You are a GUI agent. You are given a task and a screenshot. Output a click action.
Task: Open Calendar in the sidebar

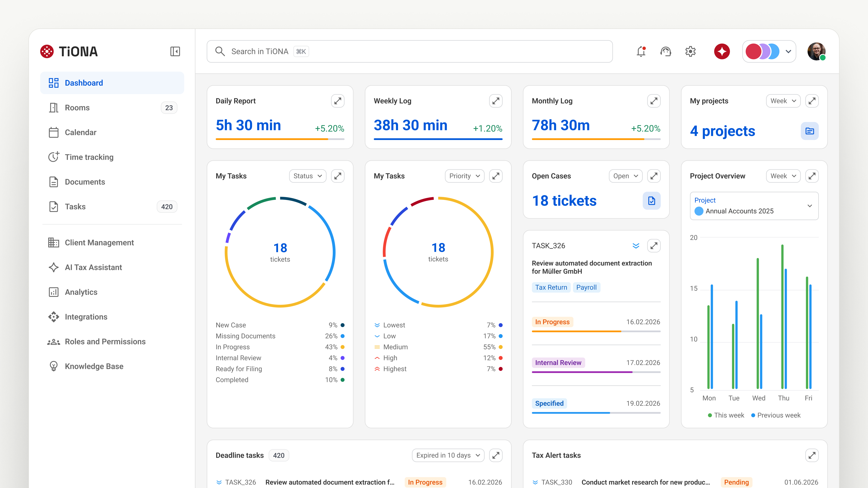[112, 132]
